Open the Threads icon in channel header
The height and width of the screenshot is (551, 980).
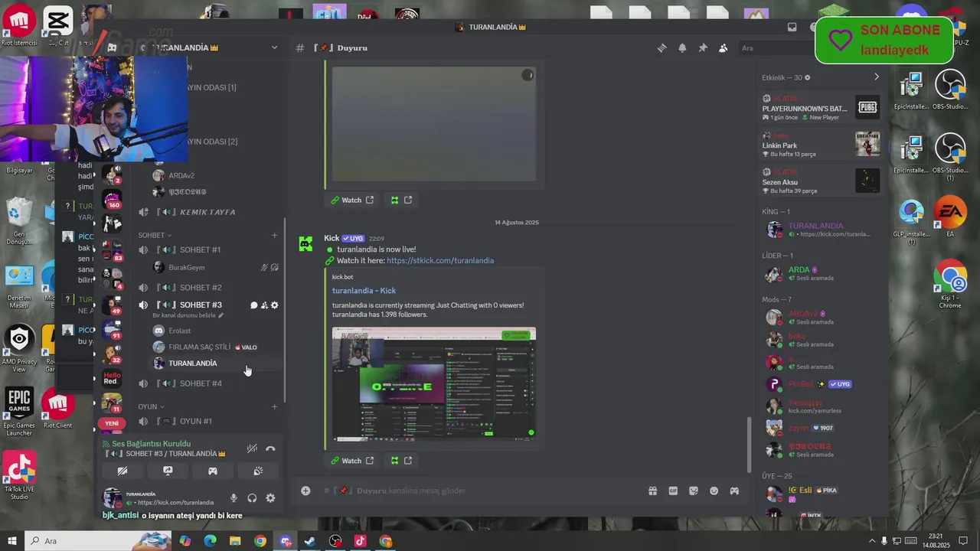coord(661,47)
